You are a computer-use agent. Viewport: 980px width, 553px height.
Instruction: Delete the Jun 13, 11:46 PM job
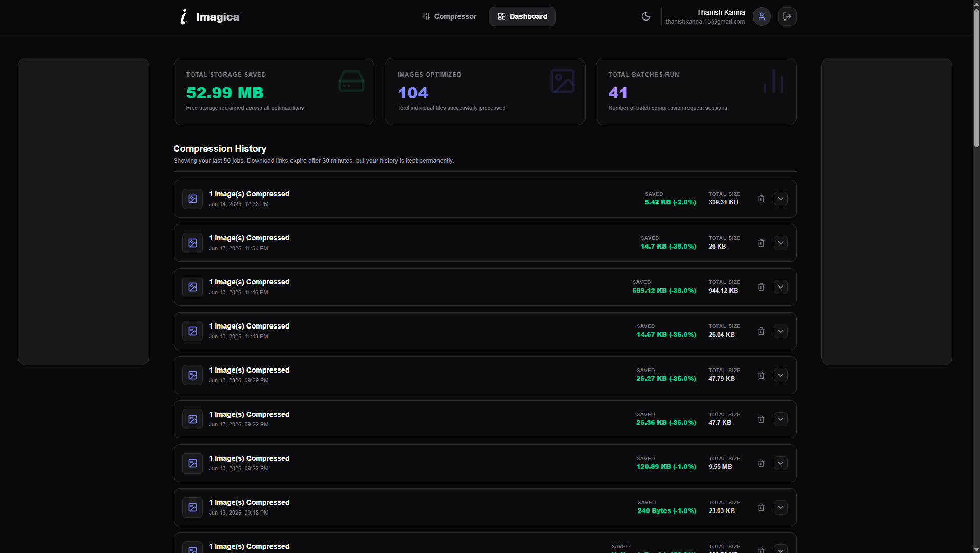coord(761,287)
